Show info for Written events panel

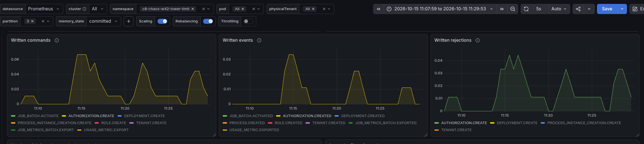tap(259, 40)
